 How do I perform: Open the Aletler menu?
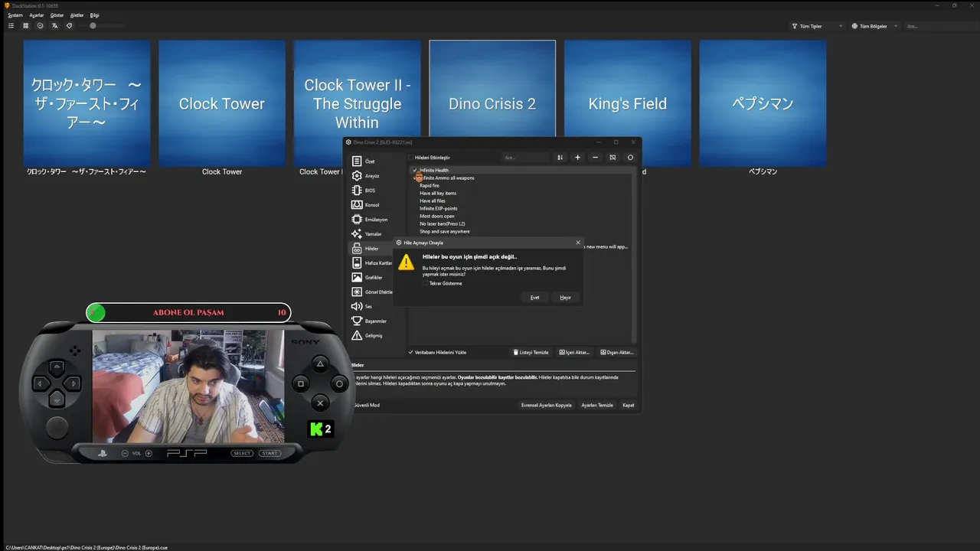77,15
